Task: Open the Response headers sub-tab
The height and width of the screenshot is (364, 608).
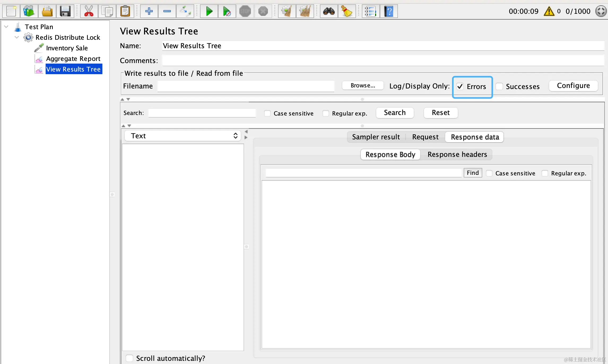Action: 457,154
